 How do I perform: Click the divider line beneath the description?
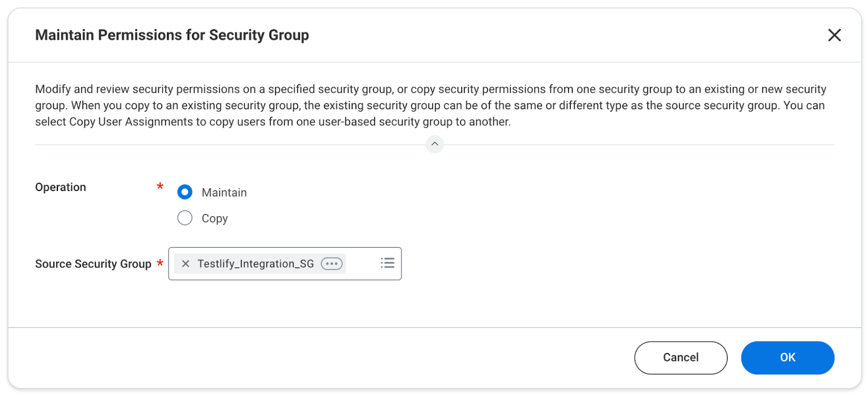tap(217, 145)
